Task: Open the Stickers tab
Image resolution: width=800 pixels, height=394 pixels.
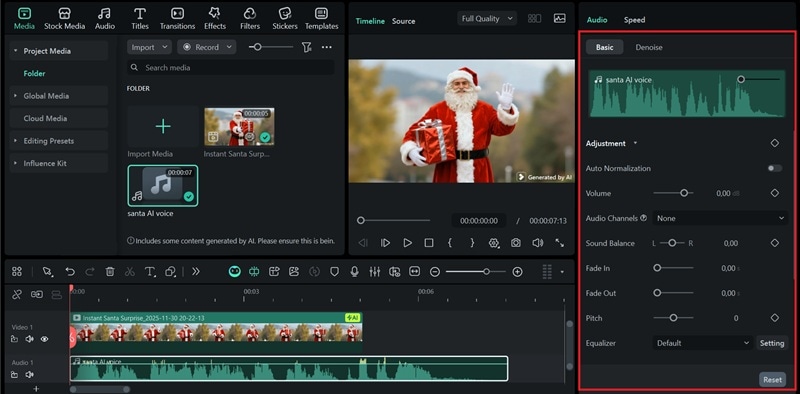Action: (x=285, y=18)
